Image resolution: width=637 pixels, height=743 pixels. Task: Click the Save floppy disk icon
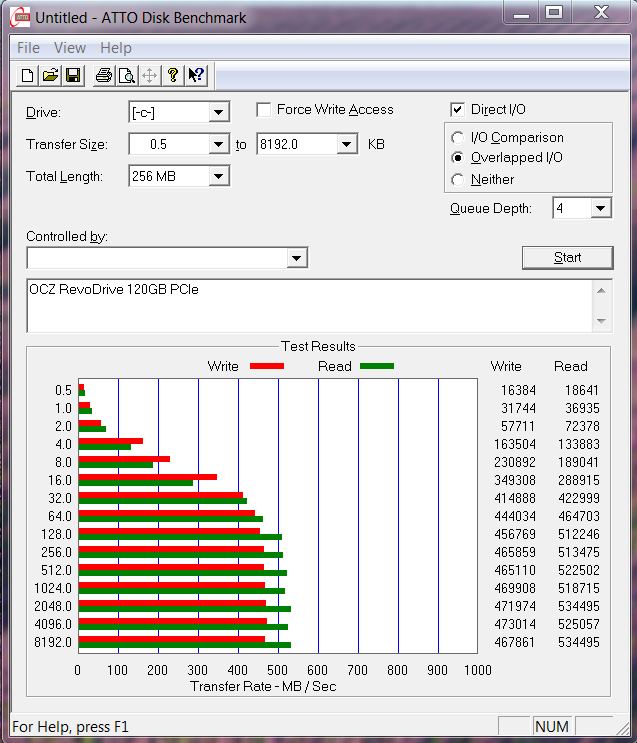(73, 75)
